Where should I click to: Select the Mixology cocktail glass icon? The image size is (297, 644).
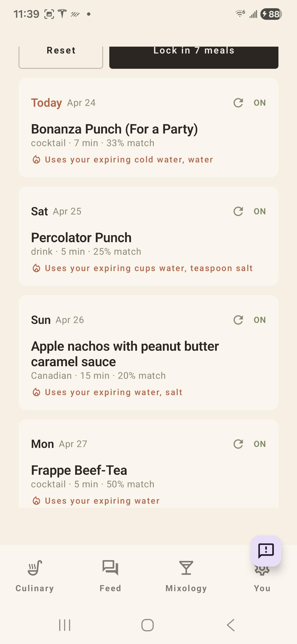(186, 568)
